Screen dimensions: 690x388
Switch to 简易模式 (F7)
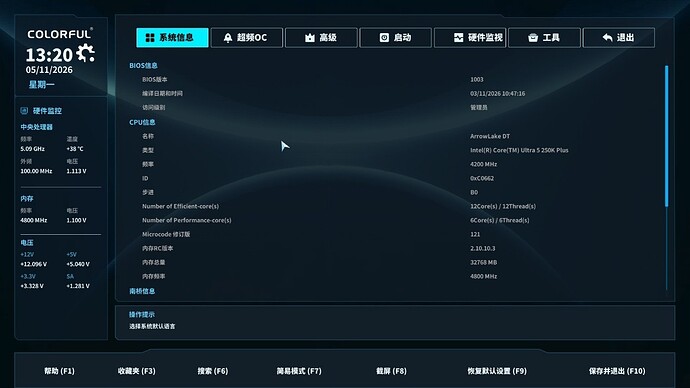coord(299,371)
